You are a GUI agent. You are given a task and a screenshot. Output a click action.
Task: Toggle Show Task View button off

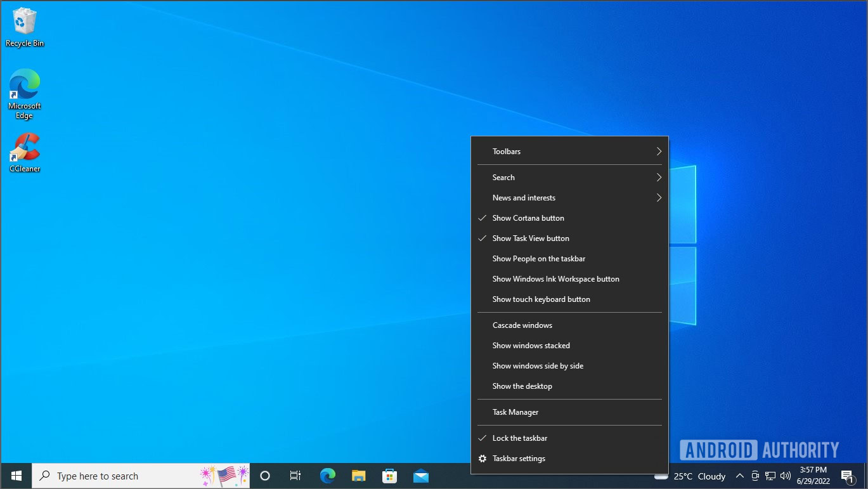[x=530, y=238]
